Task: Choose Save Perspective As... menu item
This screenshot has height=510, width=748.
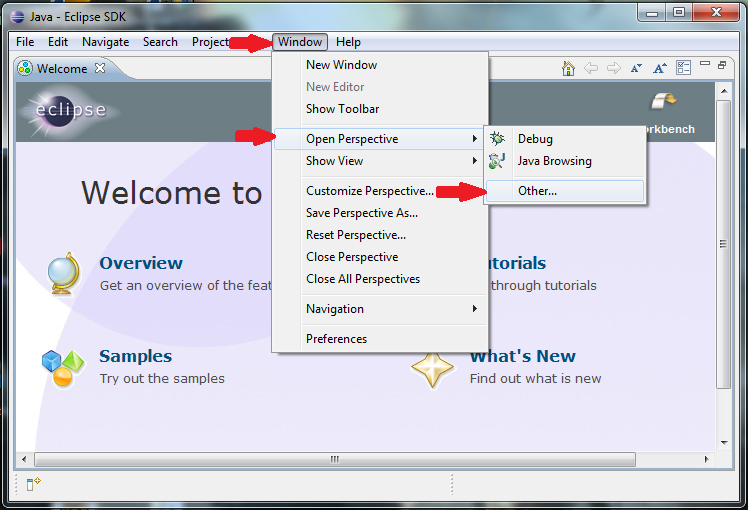Action: [381, 213]
